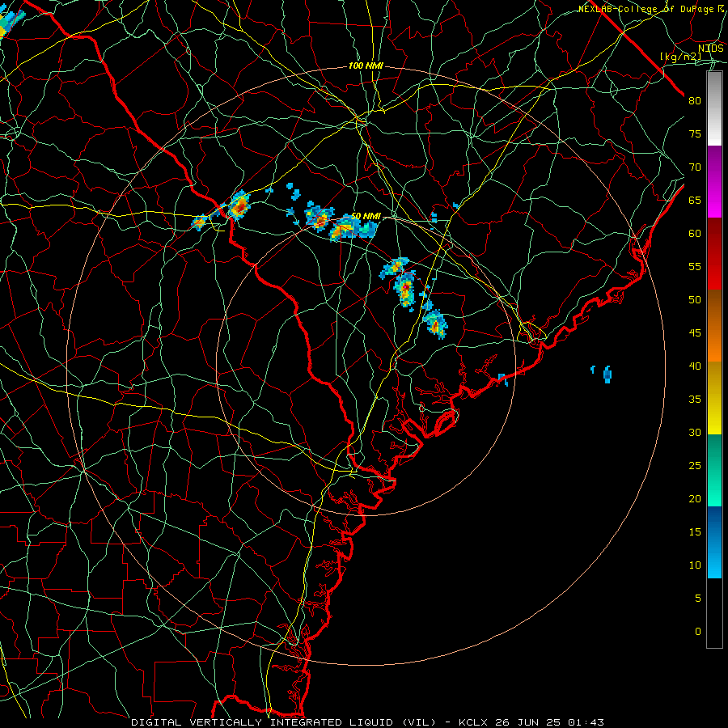Click the bright red segment of color bar

coord(714,254)
